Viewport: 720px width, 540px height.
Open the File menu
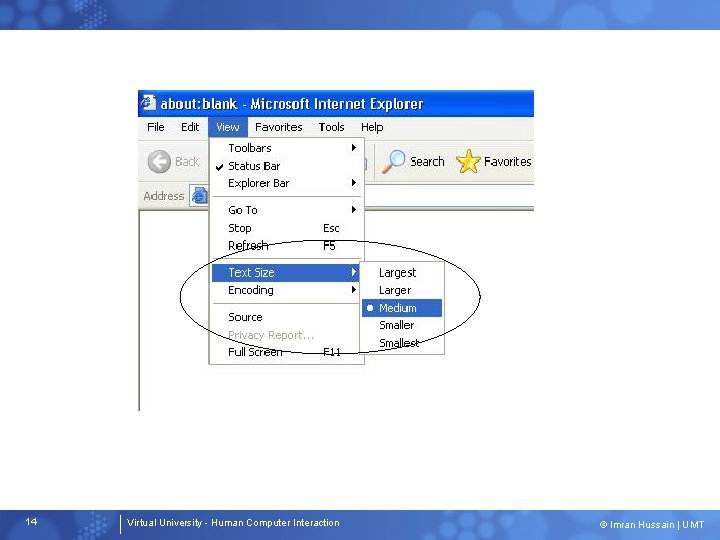tap(156, 127)
